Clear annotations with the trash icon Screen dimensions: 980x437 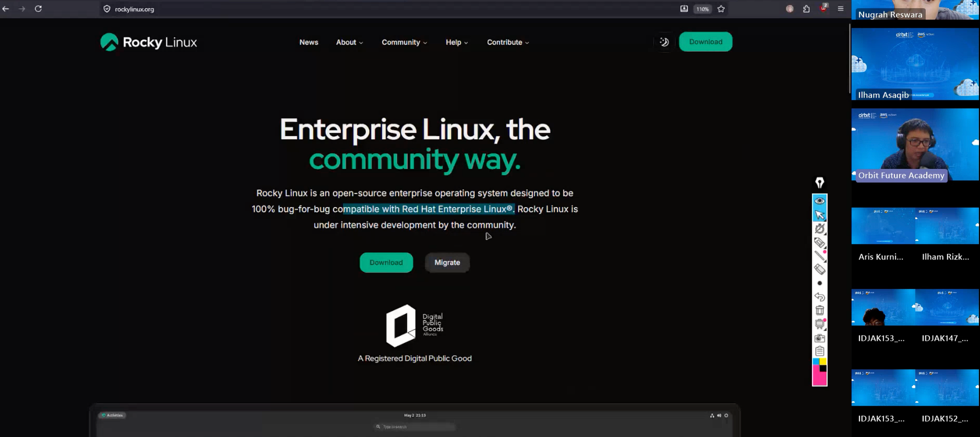[x=819, y=310]
